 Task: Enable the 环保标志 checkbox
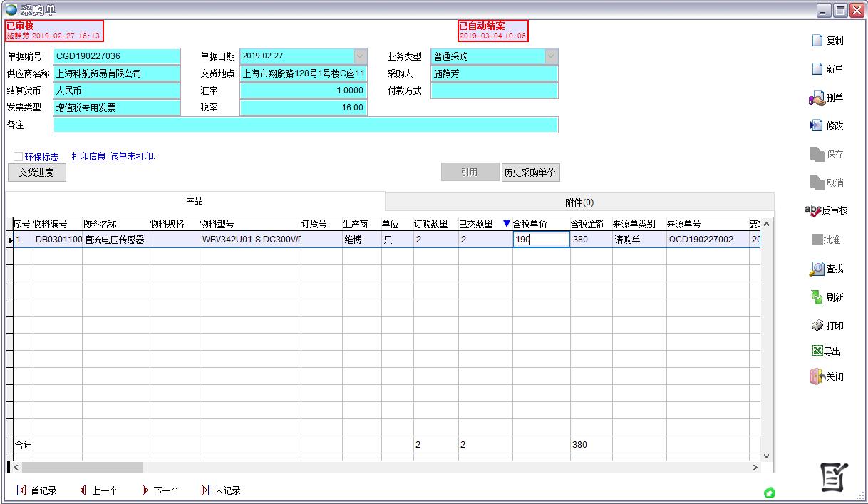coord(17,157)
